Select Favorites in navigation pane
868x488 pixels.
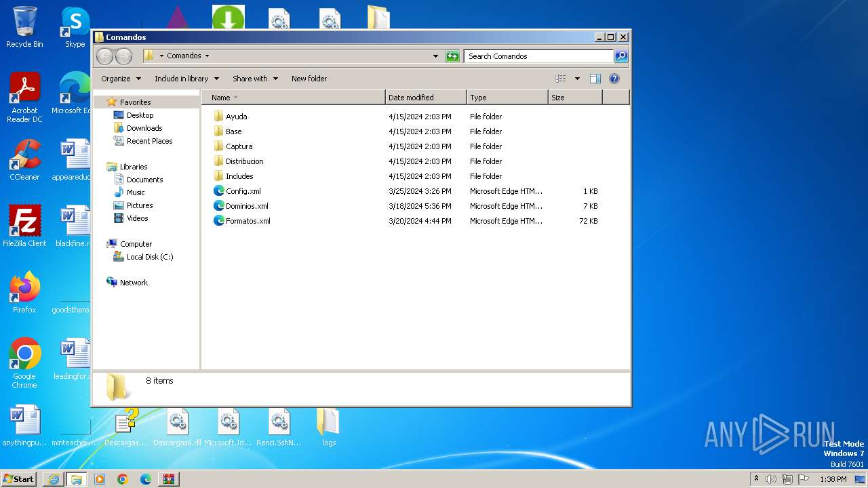(x=135, y=102)
